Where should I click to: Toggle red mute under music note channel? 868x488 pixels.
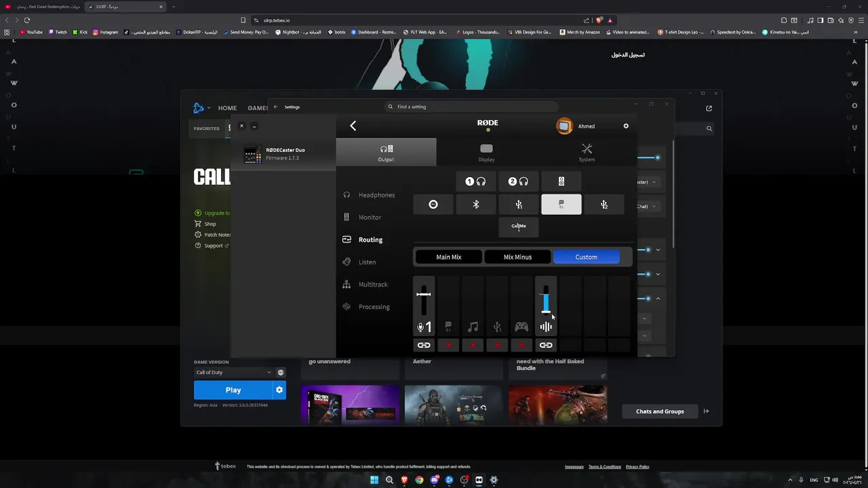[x=473, y=345]
